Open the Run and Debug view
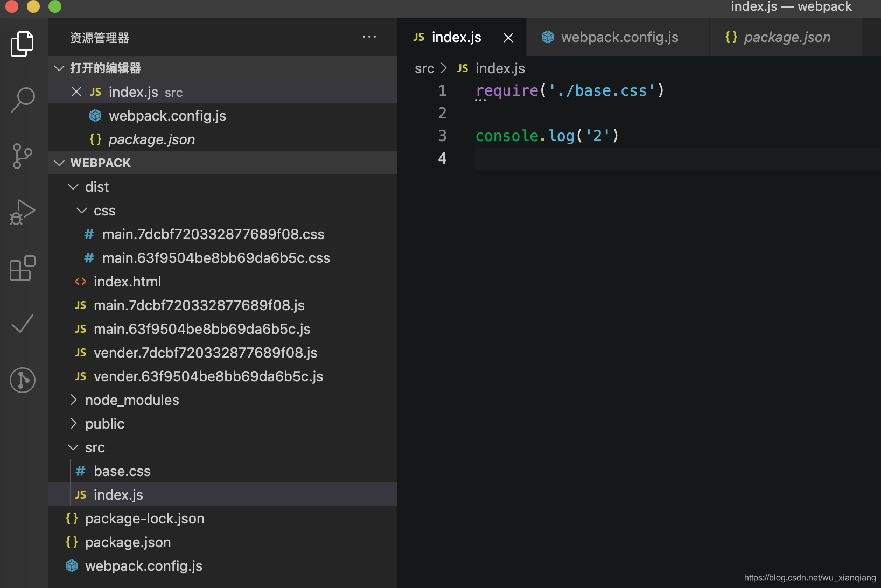Screen dimensions: 881x588 23,212
